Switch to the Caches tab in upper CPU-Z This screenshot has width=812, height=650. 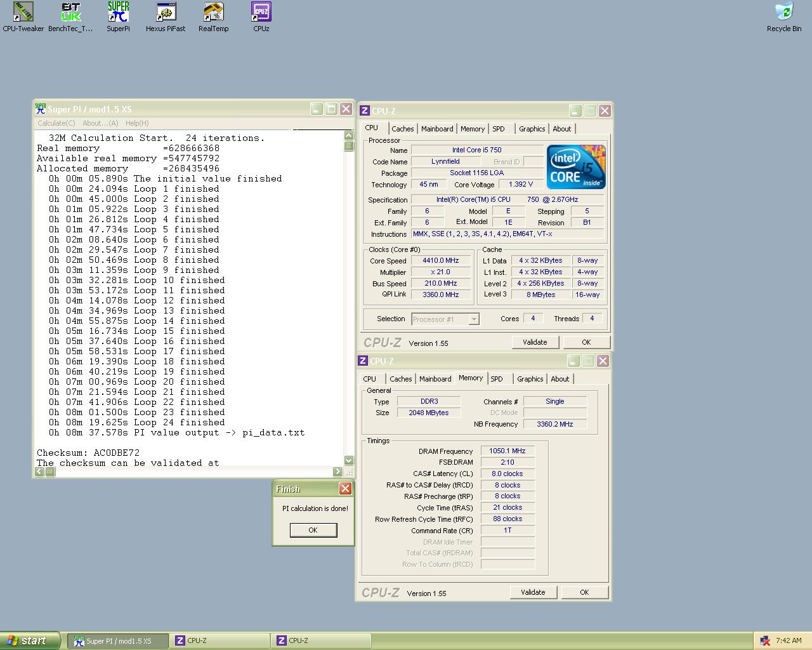(402, 129)
